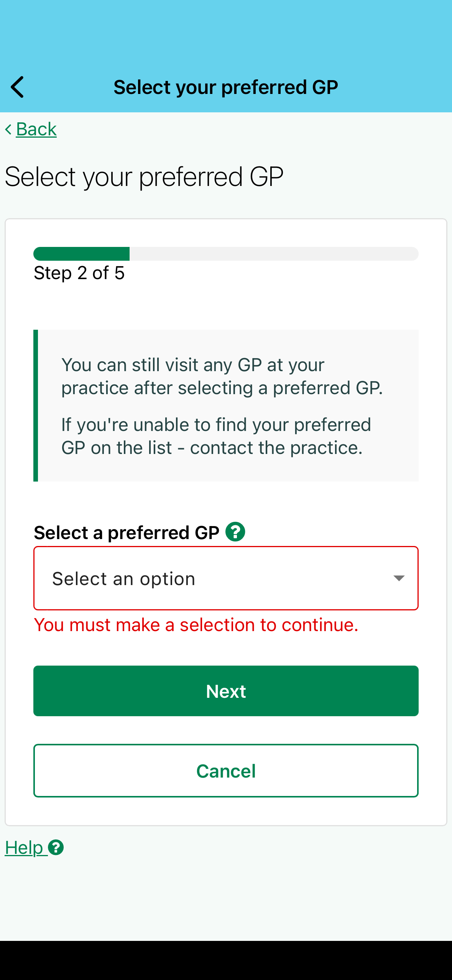Click the question mark icon next to Help
452x980 pixels.
[56, 847]
